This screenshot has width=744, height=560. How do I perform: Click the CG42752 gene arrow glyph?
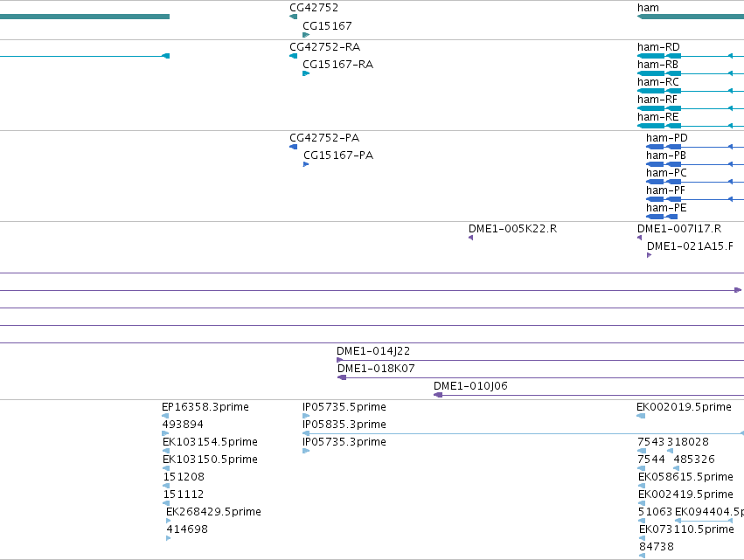pyautogui.click(x=293, y=17)
